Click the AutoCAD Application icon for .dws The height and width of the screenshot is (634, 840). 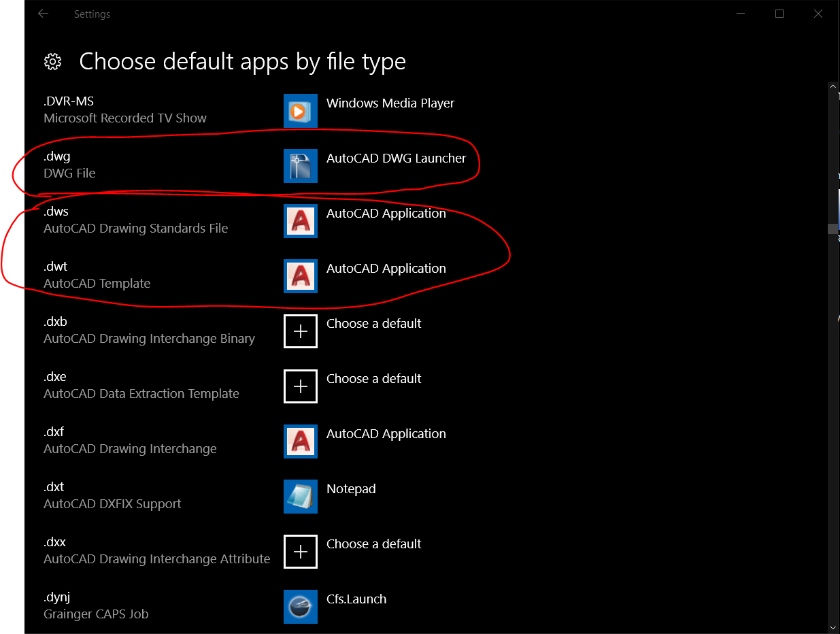[x=300, y=221]
